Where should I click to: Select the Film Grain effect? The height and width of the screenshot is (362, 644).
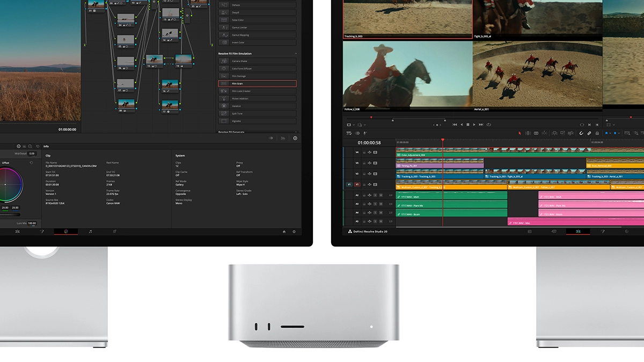tap(257, 84)
